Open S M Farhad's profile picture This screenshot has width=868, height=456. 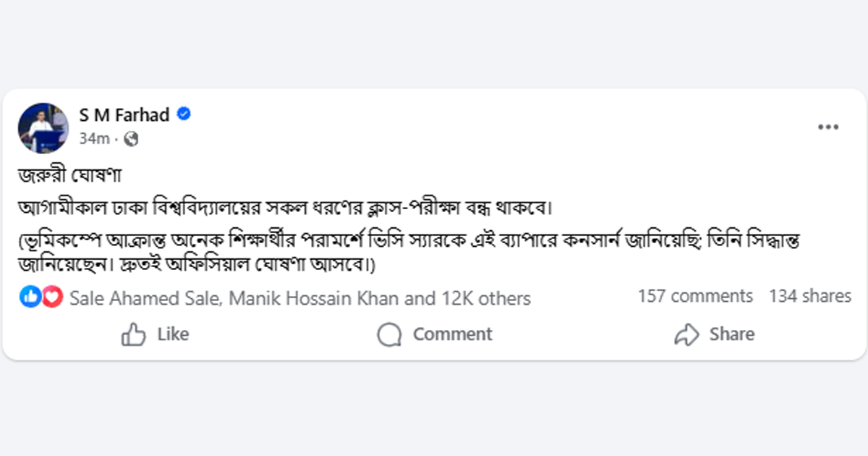point(43,127)
